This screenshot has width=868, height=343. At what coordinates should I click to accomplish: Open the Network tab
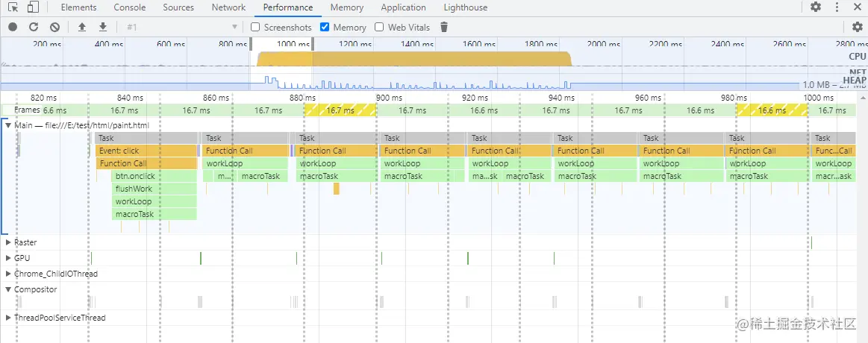(228, 7)
